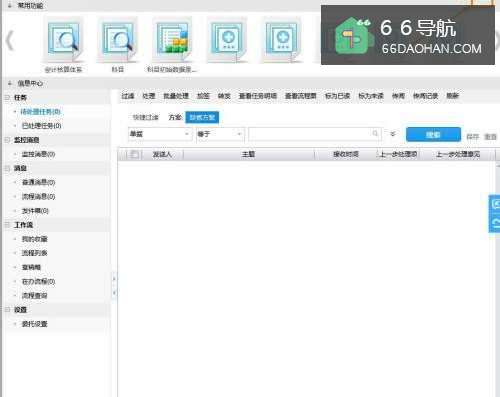Click the 批量处理 toolbar item
Image resolution: width=500 pixels, height=397 pixels.
pos(176,96)
